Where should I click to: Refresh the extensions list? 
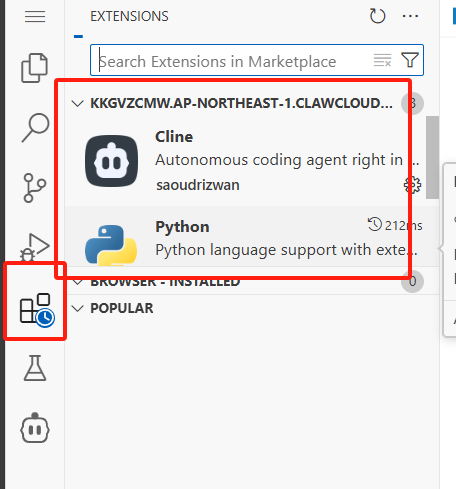point(377,16)
